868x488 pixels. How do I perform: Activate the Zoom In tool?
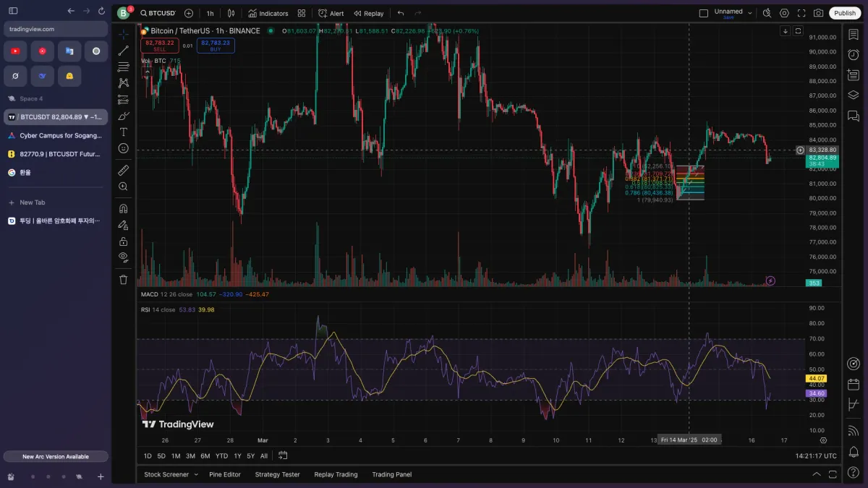point(124,187)
